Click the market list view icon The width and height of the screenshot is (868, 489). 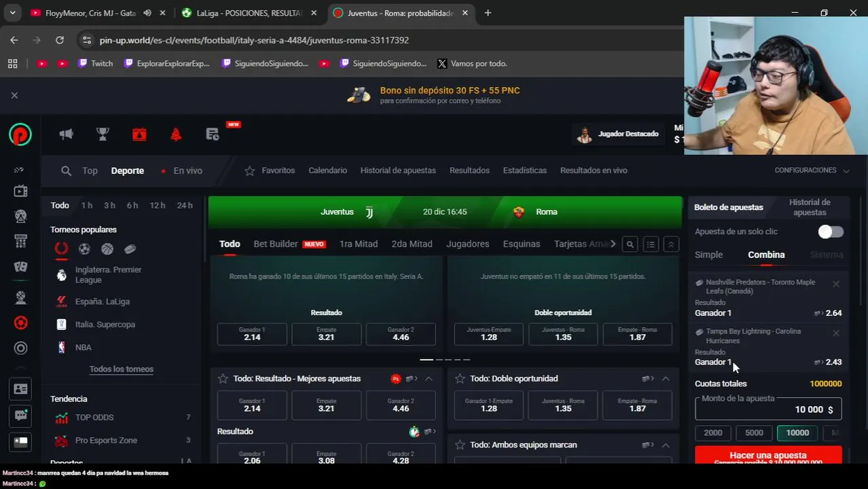pyautogui.click(x=650, y=244)
